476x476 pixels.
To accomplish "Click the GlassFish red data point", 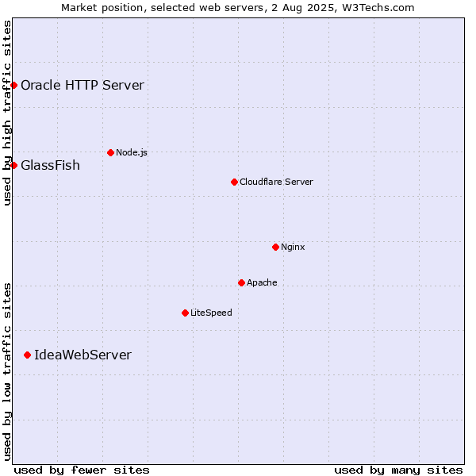I will click(13, 166).
